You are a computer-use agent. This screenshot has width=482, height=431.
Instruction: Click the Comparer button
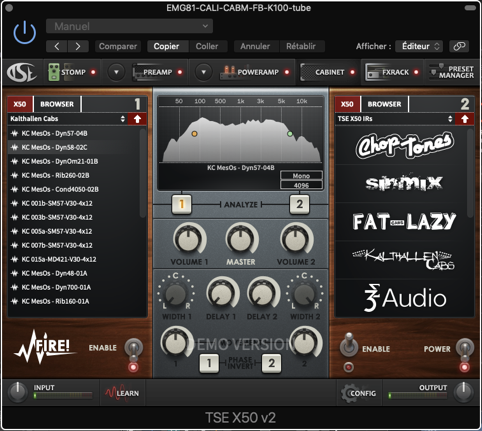pyautogui.click(x=118, y=46)
